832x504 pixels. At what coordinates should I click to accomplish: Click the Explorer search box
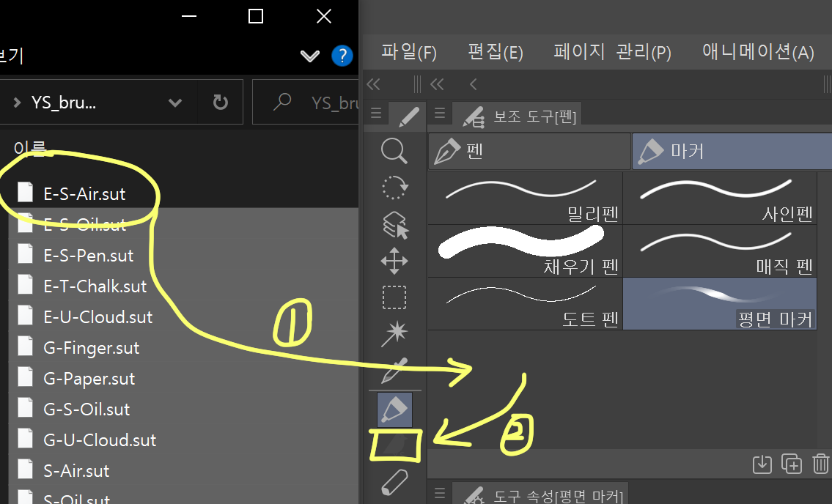(x=306, y=103)
